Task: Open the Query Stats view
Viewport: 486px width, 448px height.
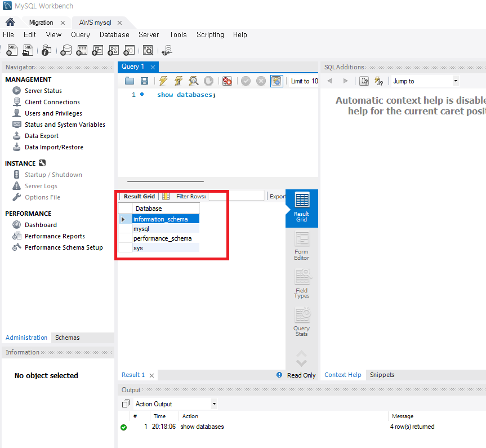Action: pyautogui.click(x=302, y=322)
